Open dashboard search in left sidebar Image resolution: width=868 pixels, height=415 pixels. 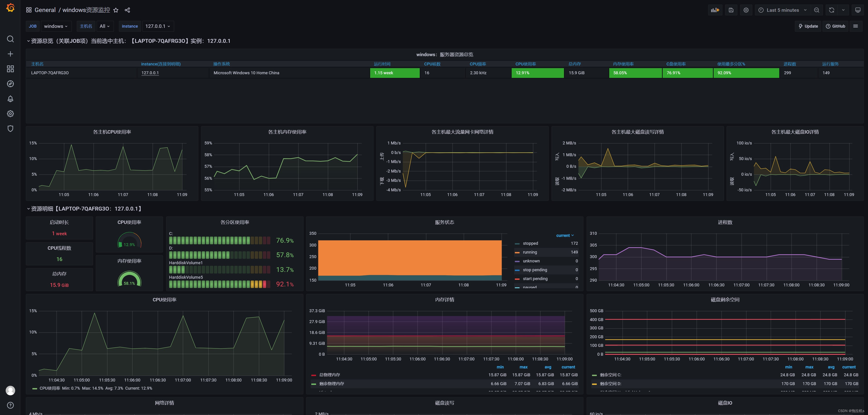tap(10, 39)
